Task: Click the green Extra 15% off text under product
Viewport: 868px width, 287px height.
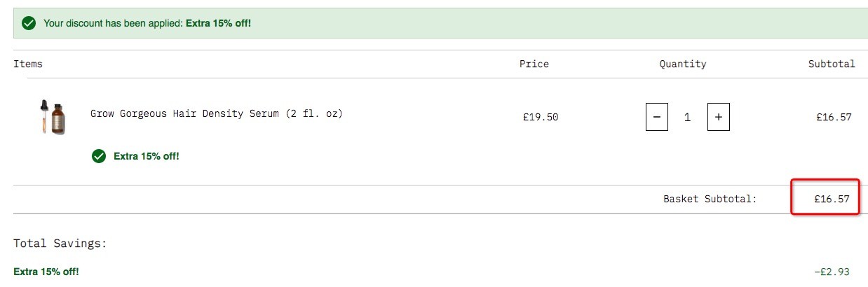Action: [147, 156]
